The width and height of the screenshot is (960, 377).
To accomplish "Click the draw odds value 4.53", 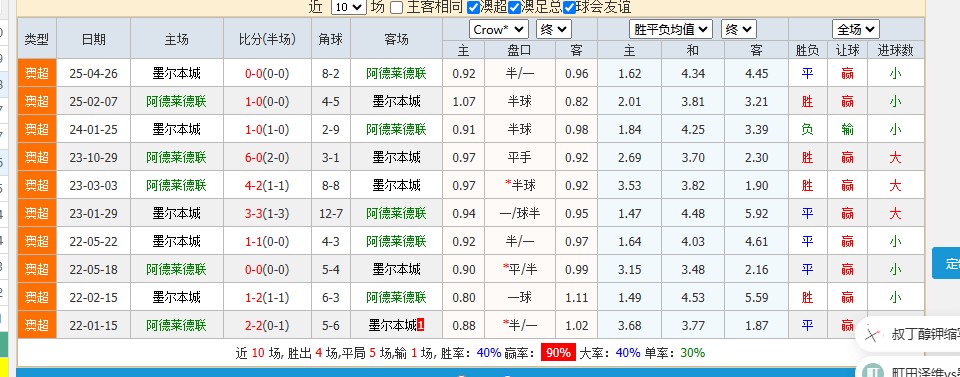I will pos(692,297).
